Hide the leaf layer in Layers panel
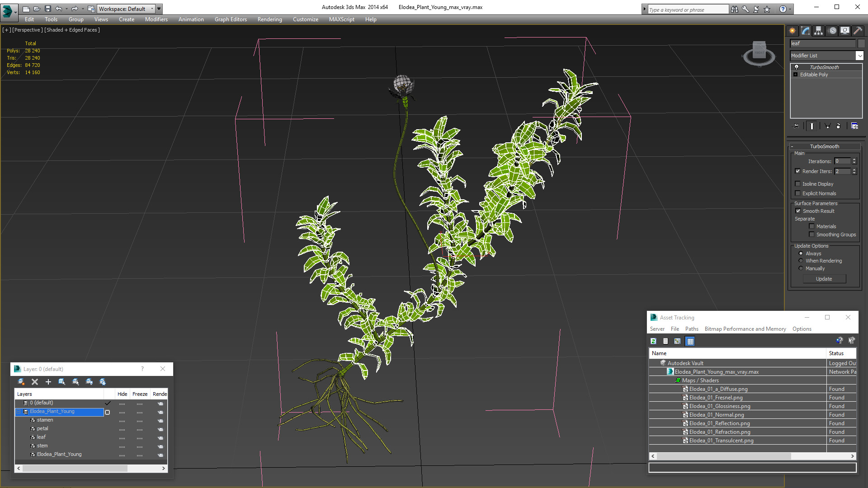868x488 pixels. 122,437
